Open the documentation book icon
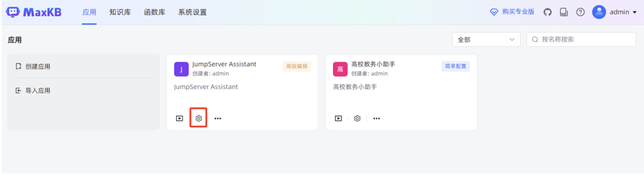Viewport: 644px width, 176px height. click(x=564, y=12)
